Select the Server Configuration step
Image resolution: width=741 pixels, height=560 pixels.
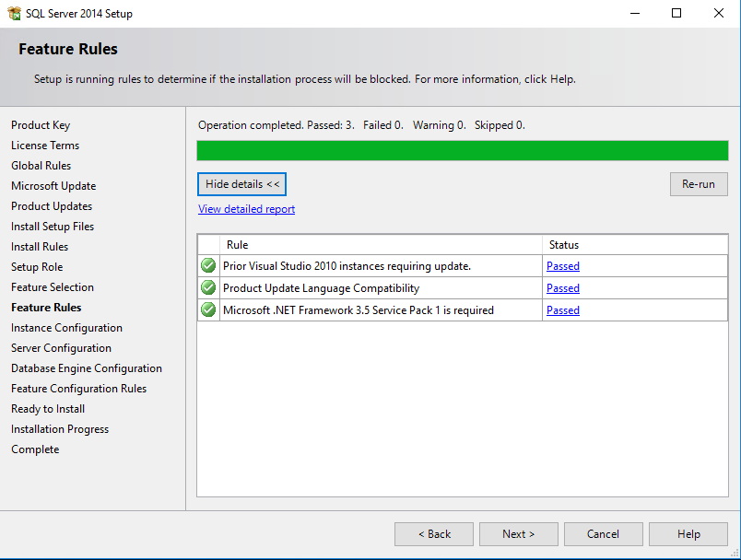[x=62, y=348]
